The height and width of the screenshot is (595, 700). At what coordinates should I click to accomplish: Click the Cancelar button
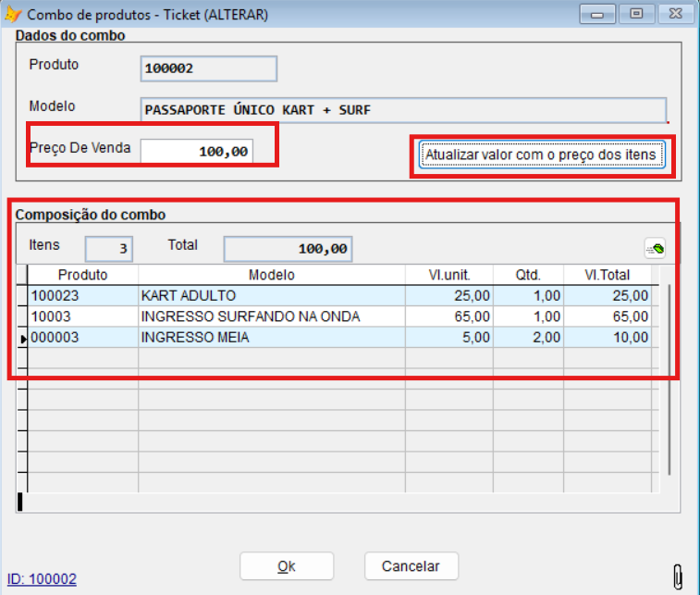click(411, 566)
